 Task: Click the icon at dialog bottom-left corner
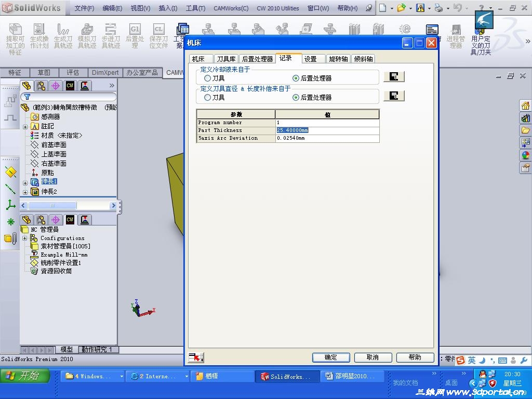point(196,357)
